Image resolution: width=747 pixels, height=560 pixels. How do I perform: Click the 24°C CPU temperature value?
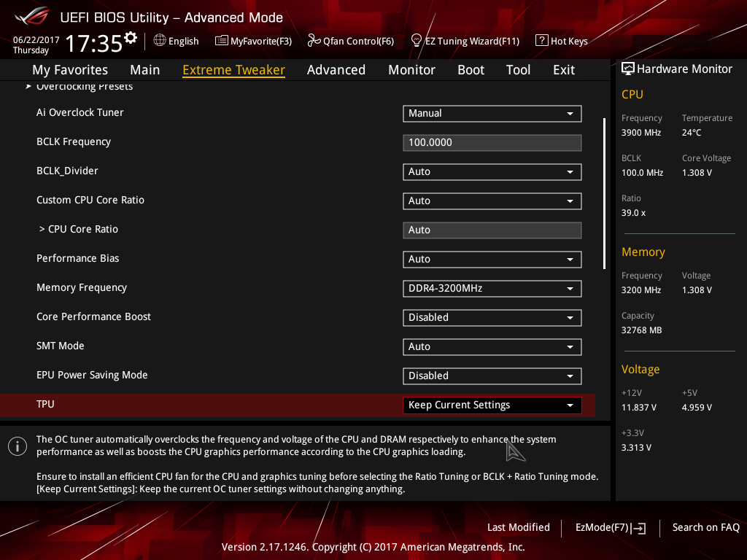point(692,133)
